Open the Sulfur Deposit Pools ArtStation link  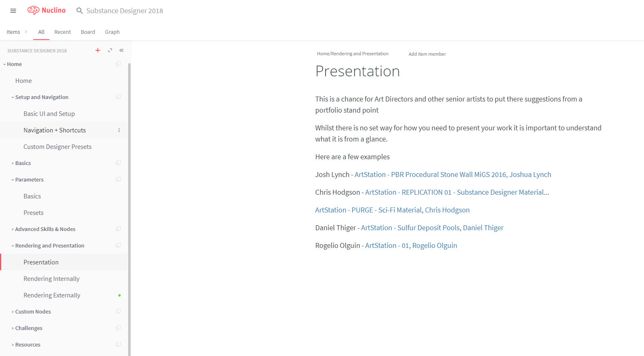432,228
